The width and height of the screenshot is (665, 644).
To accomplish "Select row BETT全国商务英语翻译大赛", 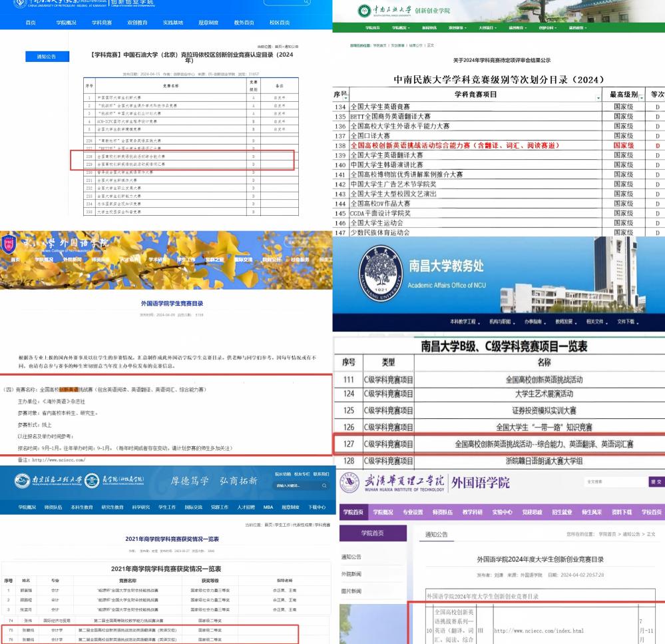I will pyautogui.click(x=499, y=117).
